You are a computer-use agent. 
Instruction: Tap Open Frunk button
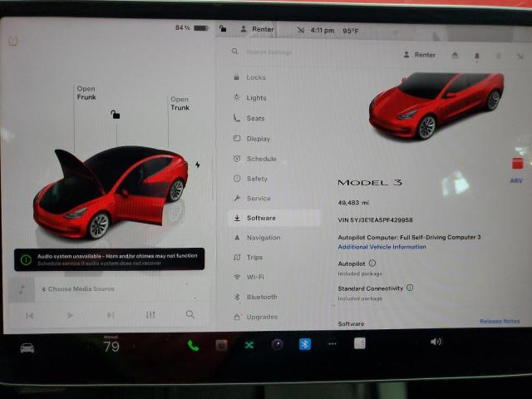[86, 93]
